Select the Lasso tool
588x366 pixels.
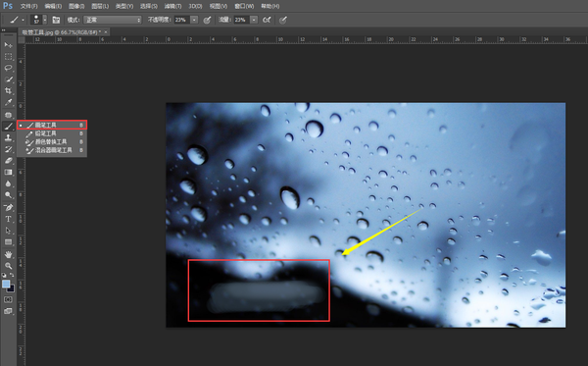pyautogui.click(x=8, y=68)
